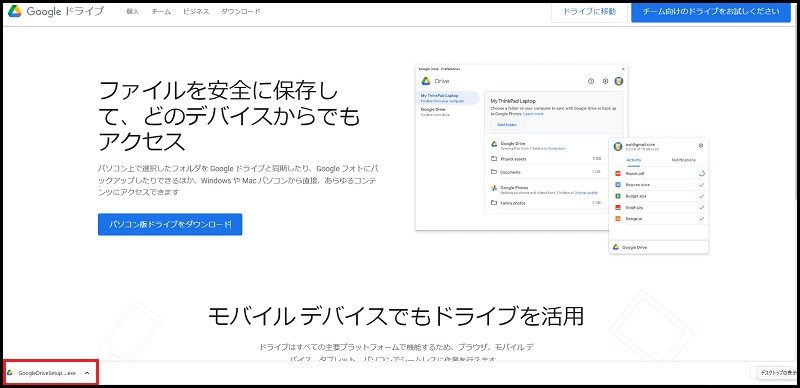
Task: Click the ドライブに移動 button
Action: 589,11
